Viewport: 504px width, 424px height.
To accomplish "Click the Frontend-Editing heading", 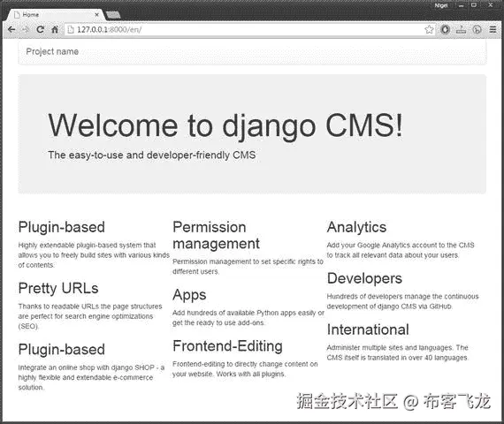I will [227, 346].
